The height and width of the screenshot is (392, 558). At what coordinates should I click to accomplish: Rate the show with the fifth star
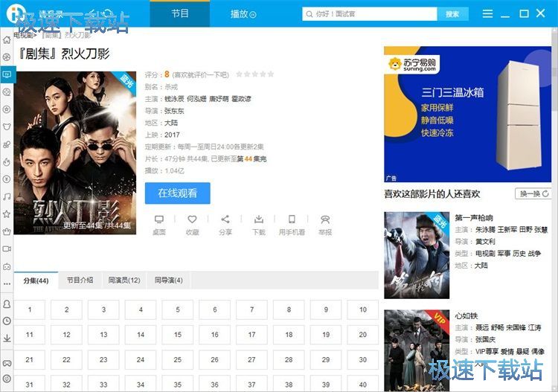(271, 74)
